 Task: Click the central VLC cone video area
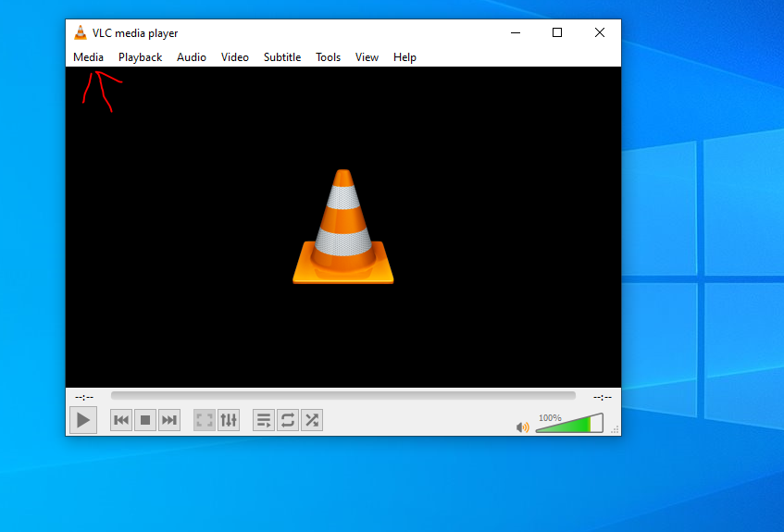pyautogui.click(x=343, y=227)
